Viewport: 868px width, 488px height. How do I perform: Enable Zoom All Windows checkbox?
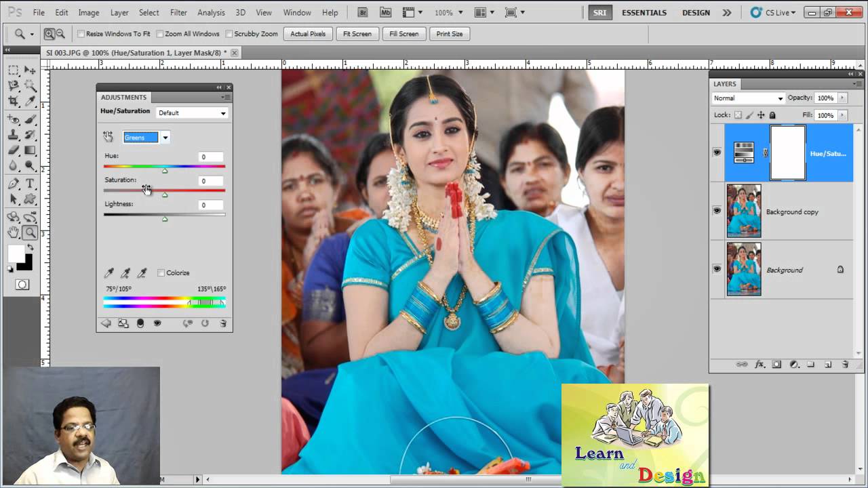coord(160,34)
